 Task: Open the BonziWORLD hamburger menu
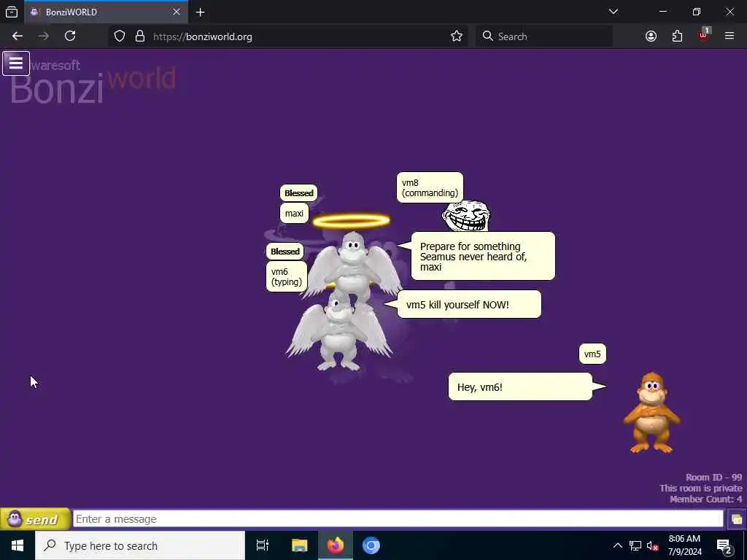16,63
